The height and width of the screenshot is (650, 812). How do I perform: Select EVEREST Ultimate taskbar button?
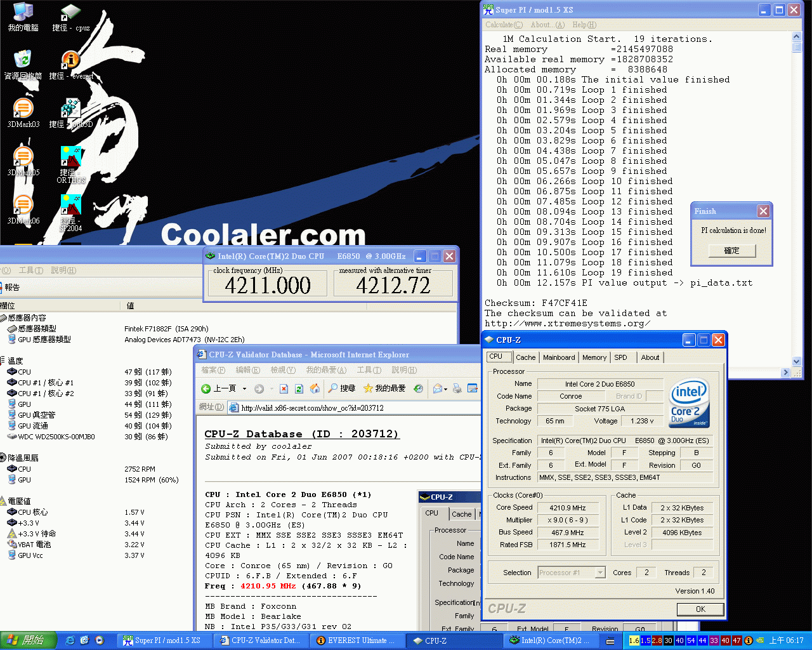point(358,640)
